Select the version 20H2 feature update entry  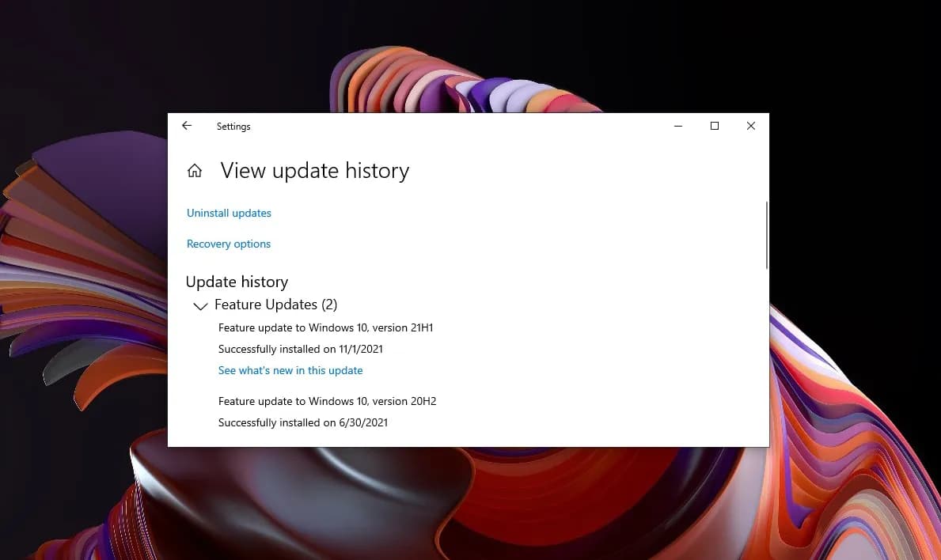(327, 401)
